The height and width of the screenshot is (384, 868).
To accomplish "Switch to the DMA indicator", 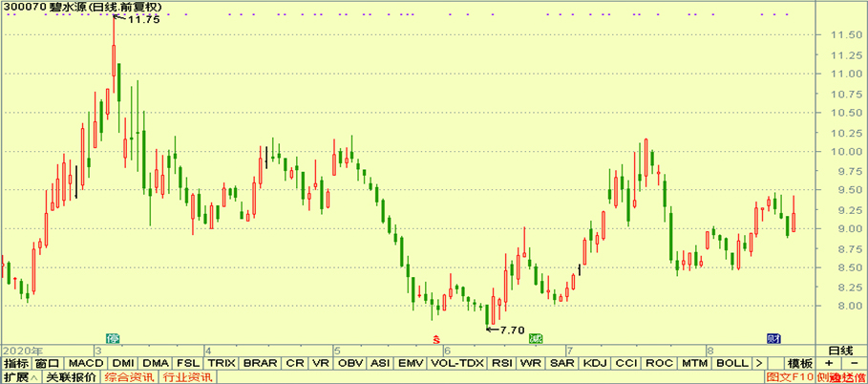I will [x=156, y=364].
